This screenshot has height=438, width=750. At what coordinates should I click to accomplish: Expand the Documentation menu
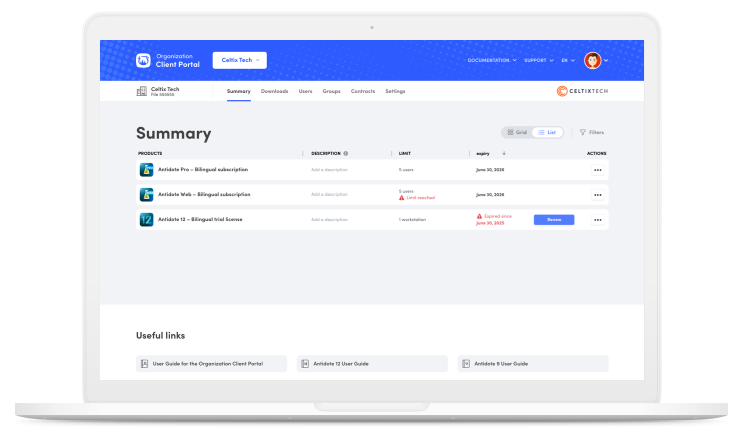[492, 60]
